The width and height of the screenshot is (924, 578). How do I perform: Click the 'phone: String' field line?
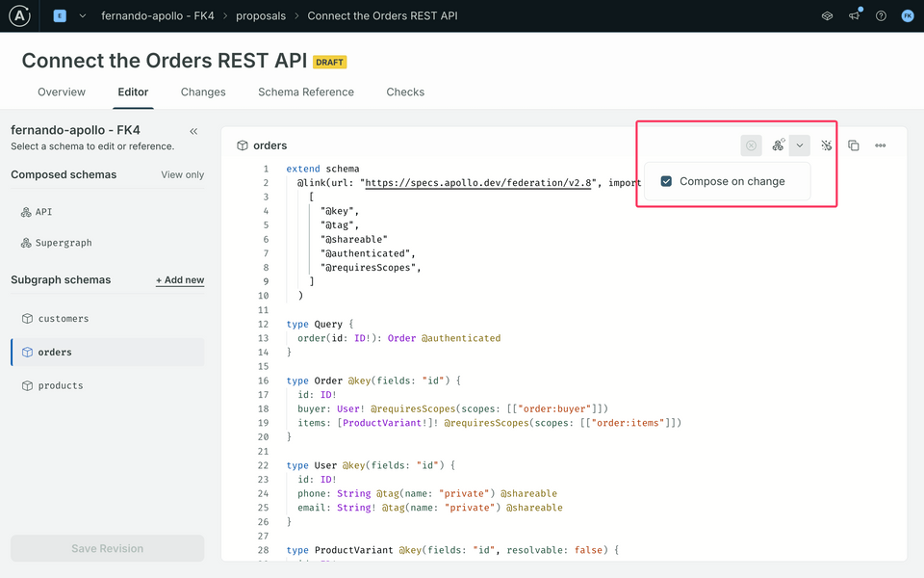(427, 493)
